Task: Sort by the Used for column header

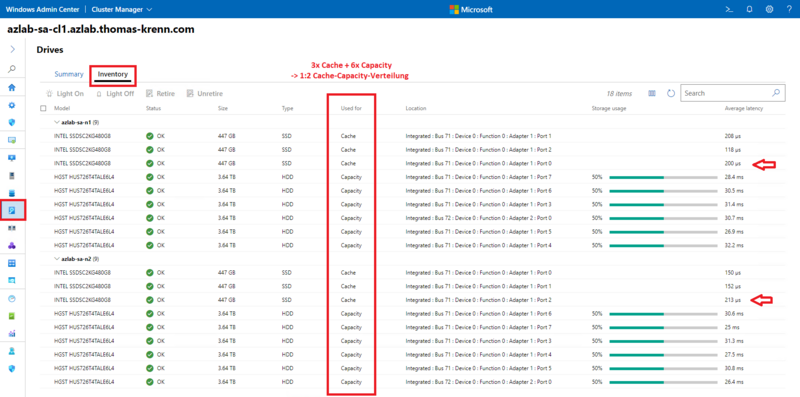Action: click(x=351, y=109)
